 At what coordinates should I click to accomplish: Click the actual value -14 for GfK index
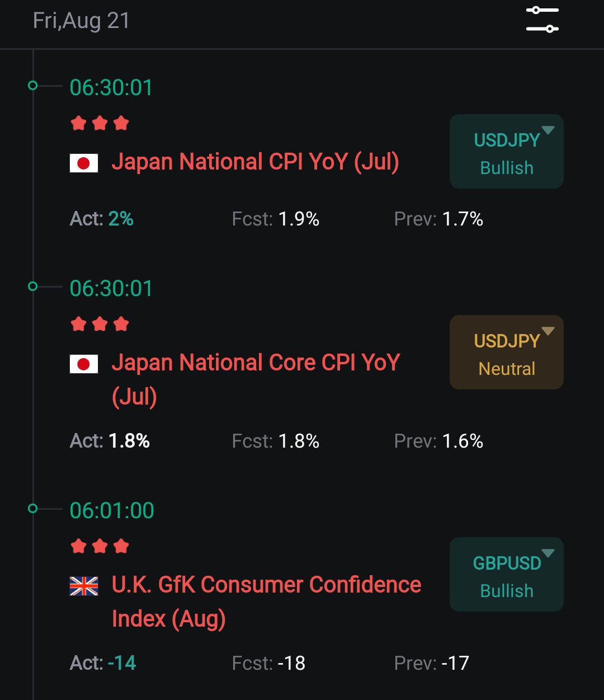click(x=122, y=663)
